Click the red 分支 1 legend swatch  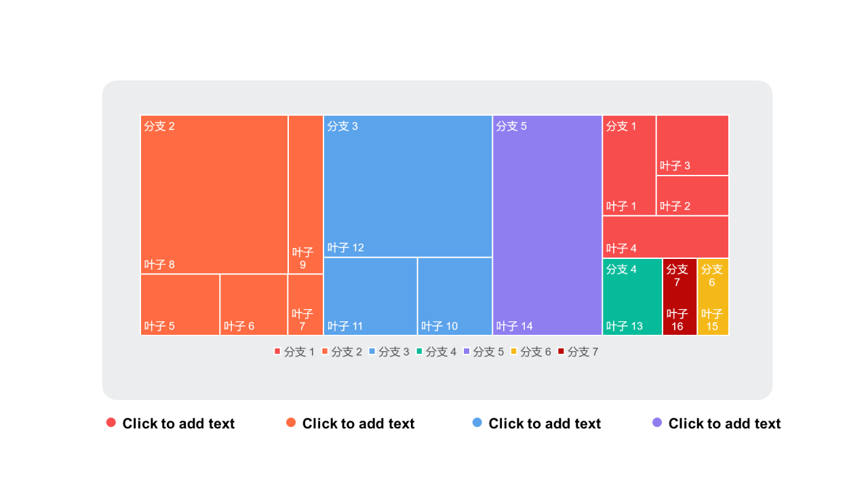277,351
